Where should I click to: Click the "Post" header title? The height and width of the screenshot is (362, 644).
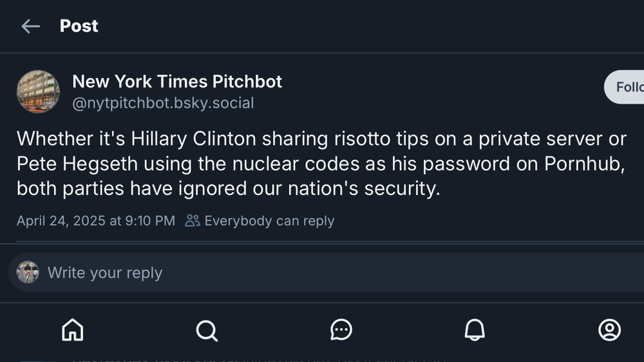pyautogui.click(x=79, y=26)
